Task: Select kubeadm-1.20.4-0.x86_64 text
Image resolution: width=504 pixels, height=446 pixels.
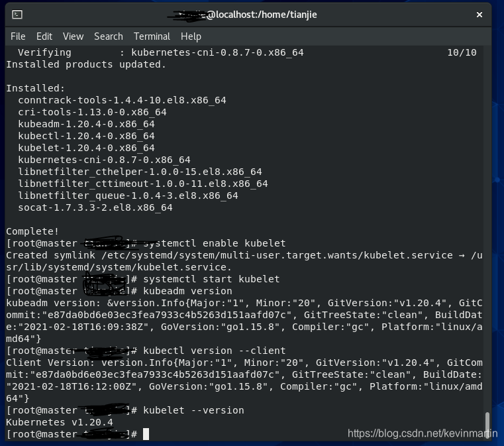Action: (x=86, y=124)
